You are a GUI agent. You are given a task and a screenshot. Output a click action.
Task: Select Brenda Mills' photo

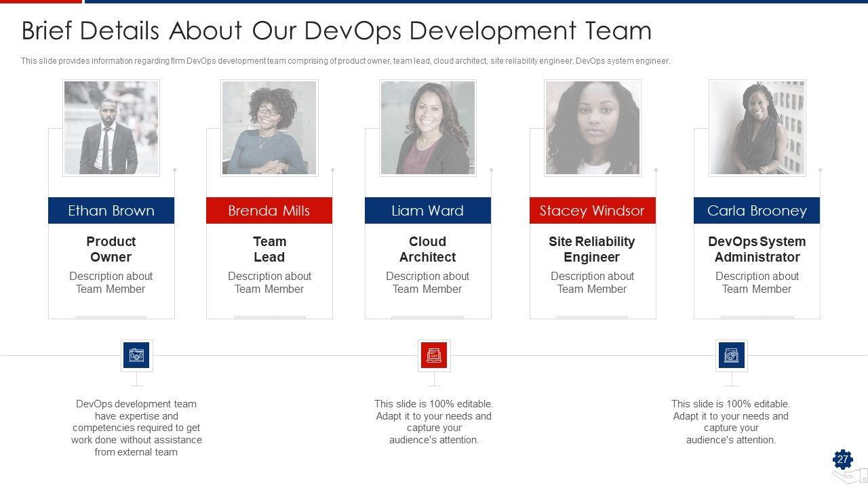(269, 128)
